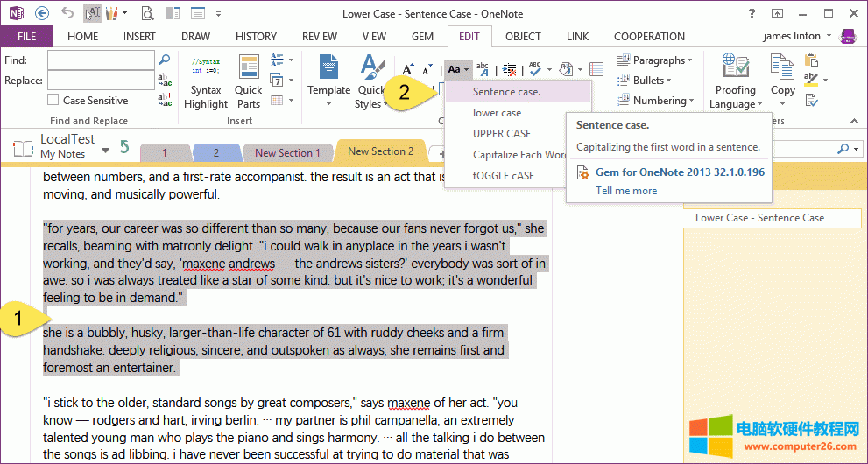Click into the Replace text field
The height and width of the screenshot is (464, 868).
(x=100, y=81)
